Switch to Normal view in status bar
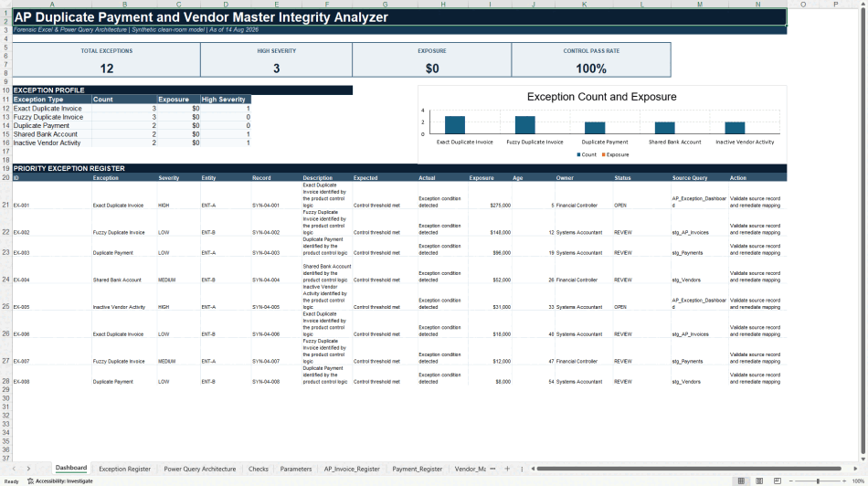 (741, 481)
